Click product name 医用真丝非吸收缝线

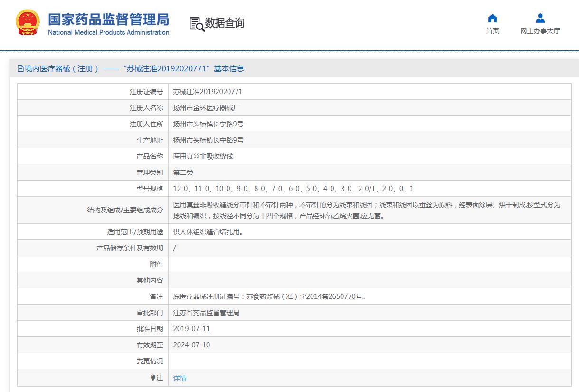(203, 156)
